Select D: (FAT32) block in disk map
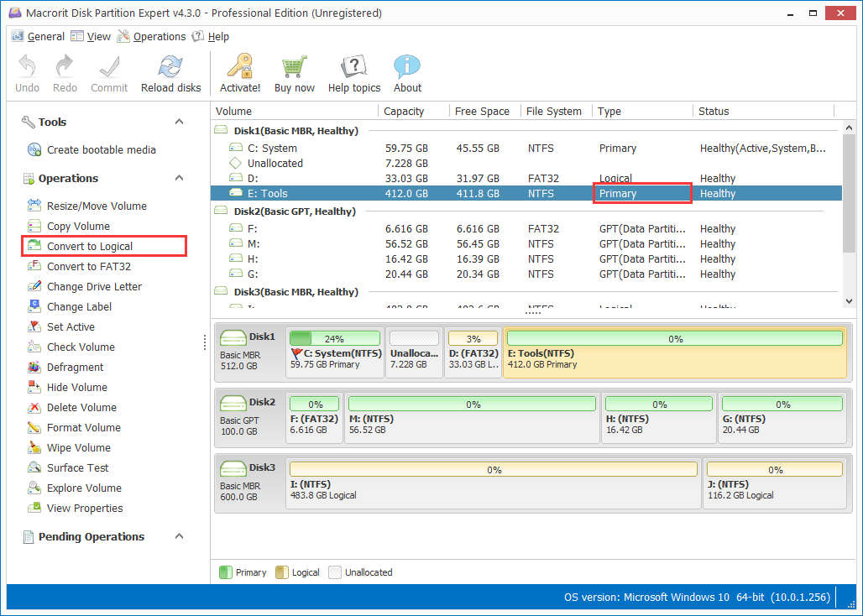 coord(473,353)
